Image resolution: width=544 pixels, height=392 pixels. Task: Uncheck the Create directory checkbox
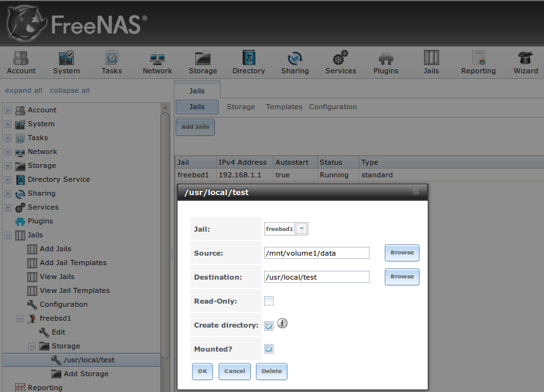coord(269,326)
